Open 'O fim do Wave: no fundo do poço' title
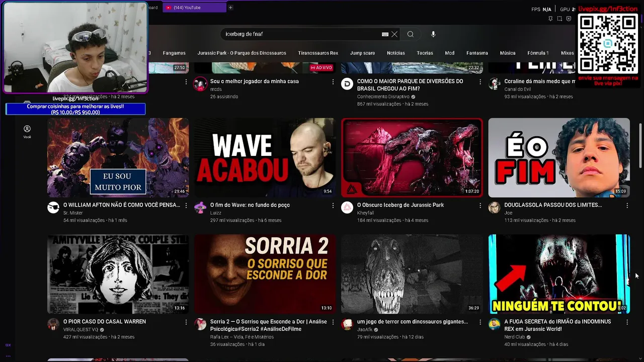 tap(250, 205)
